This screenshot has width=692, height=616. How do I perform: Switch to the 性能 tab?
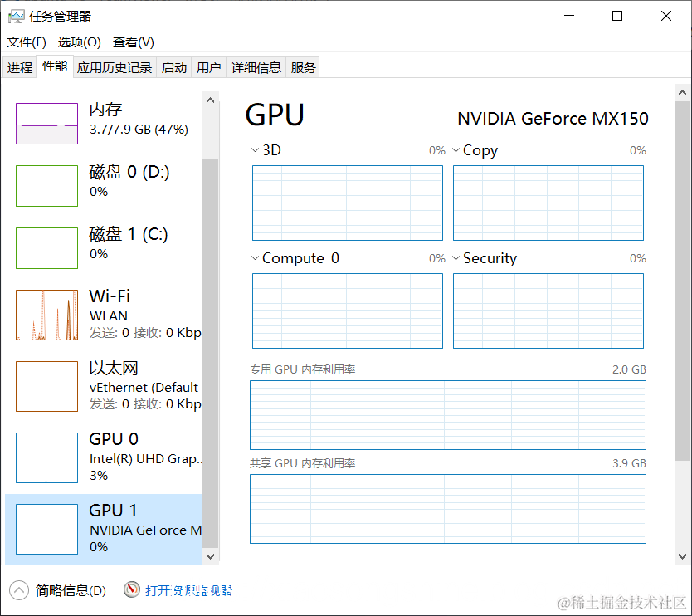point(55,66)
